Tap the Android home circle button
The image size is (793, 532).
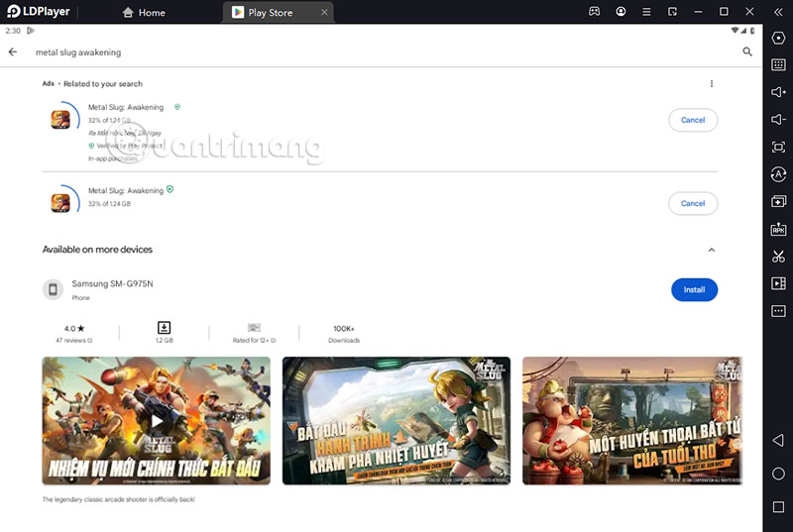click(778, 474)
